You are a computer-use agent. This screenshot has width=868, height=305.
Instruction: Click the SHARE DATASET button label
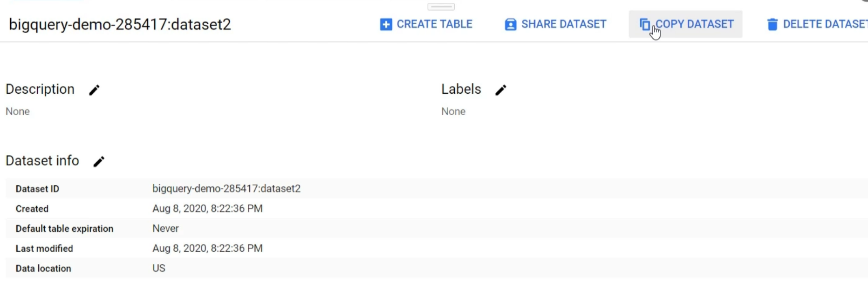coord(564,24)
